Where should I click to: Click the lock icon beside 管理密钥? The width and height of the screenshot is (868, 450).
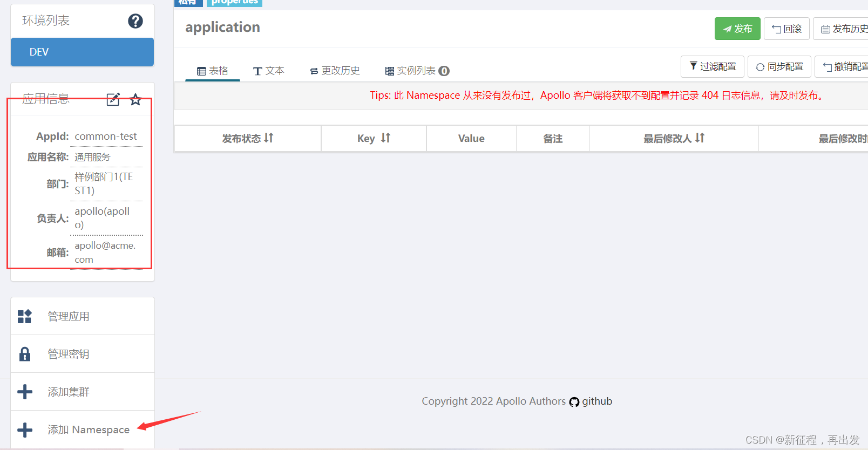click(25, 354)
